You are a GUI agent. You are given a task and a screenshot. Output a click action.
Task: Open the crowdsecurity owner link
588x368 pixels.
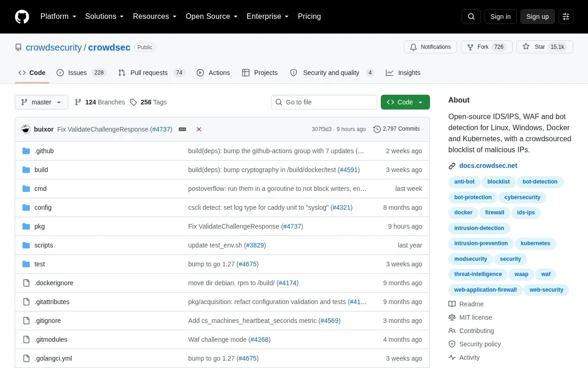[x=54, y=47]
